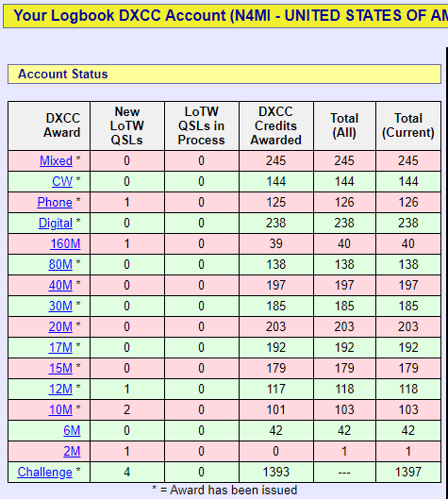Click the Total (Current) column header
The width and height of the screenshot is (448, 499).
coord(408,125)
